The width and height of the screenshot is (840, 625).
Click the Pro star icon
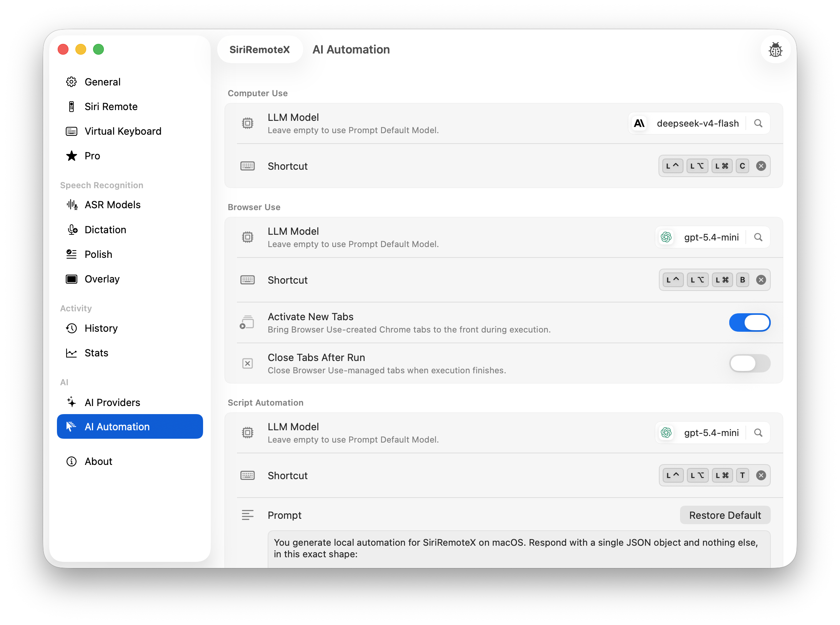[72, 156]
